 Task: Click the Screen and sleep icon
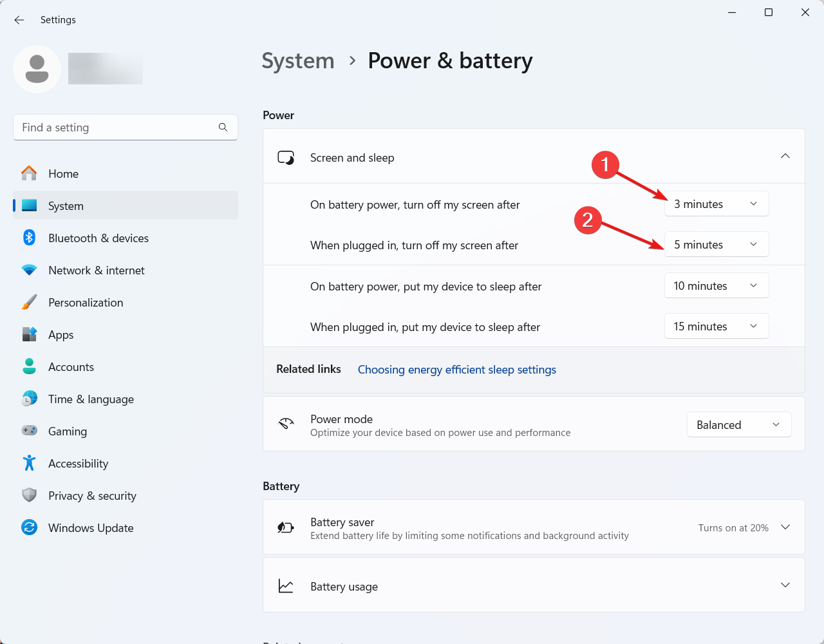click(x=286, y=158)
